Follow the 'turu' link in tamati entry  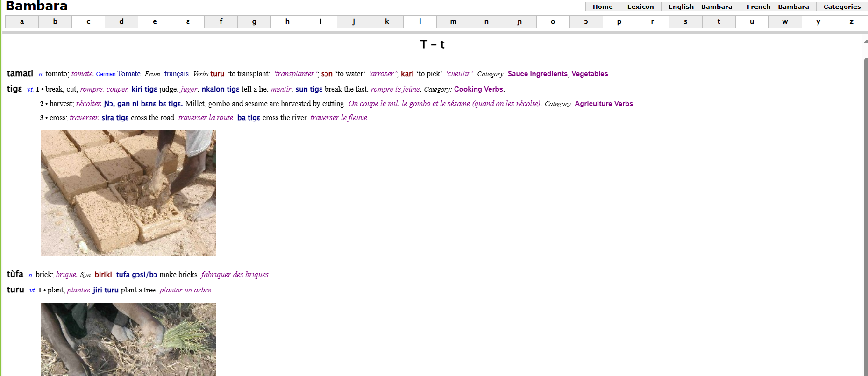tap(217, 74)
